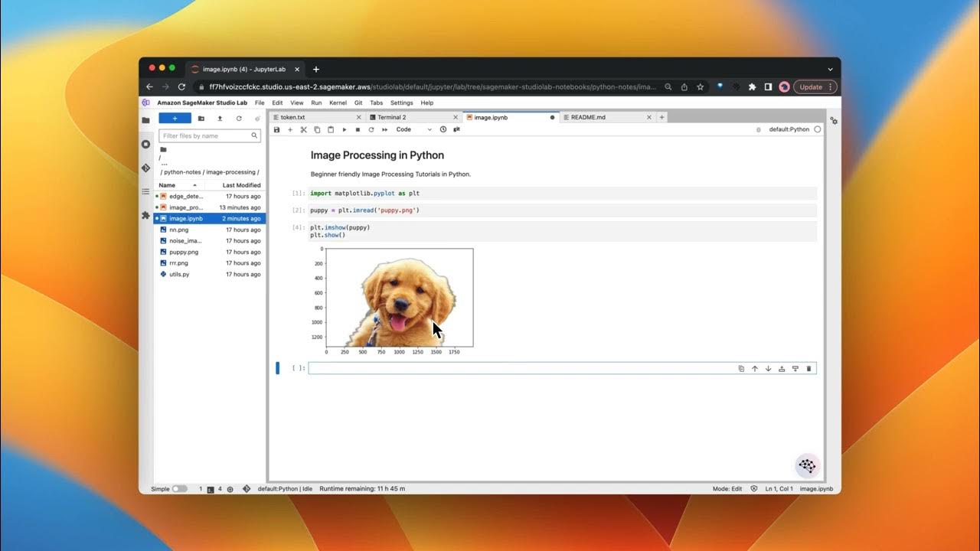Restart kernel and run all cells icon
This screenshot has width=980, height=551.
pyautogui.click(x=385, y=130)
